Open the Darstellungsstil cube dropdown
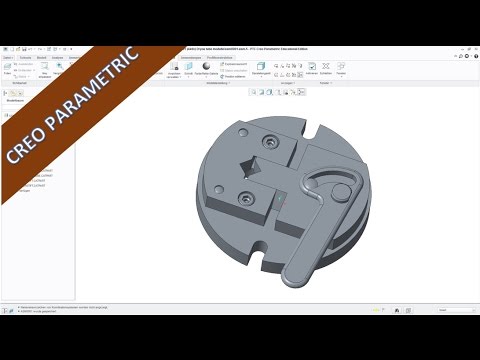This screenshot has width=480, height=360. click(261, 69)
